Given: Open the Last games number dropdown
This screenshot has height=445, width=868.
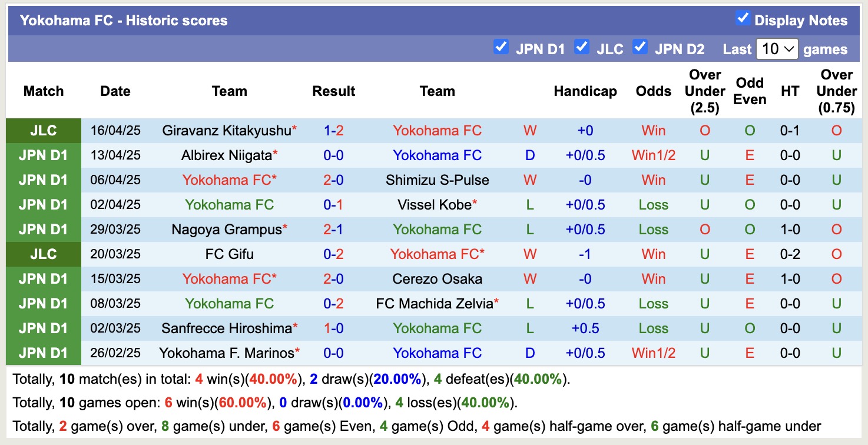Looking at the screenshot, I should tap(777, 49).
